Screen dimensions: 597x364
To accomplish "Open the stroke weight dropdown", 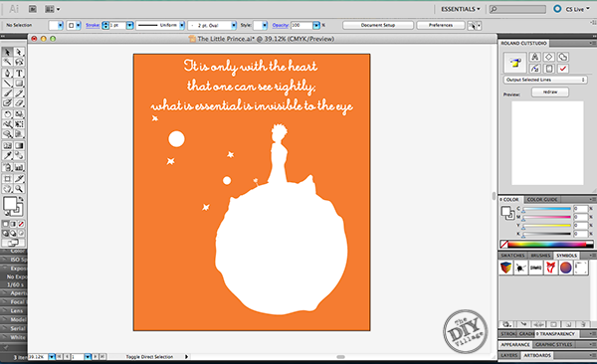I will click(129, 25).
